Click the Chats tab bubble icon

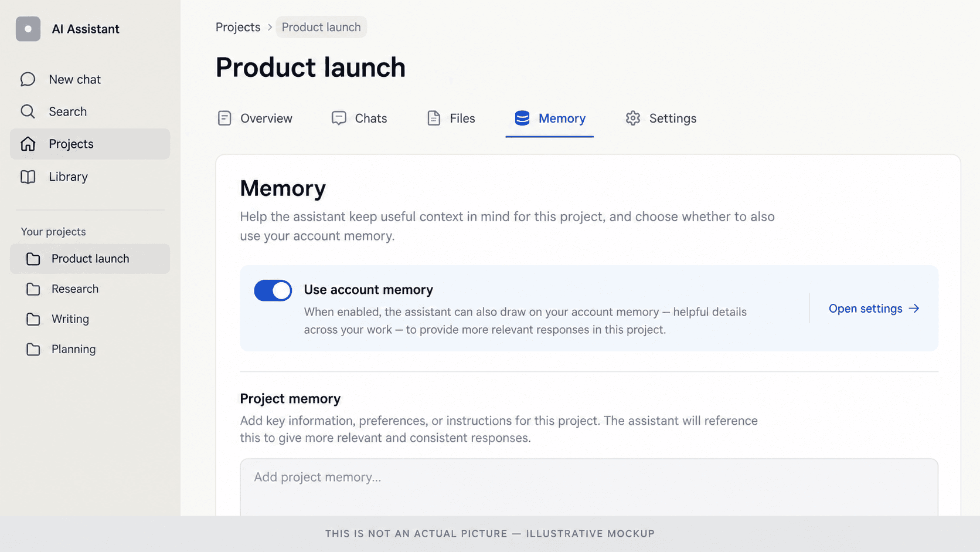pos(339,118)
